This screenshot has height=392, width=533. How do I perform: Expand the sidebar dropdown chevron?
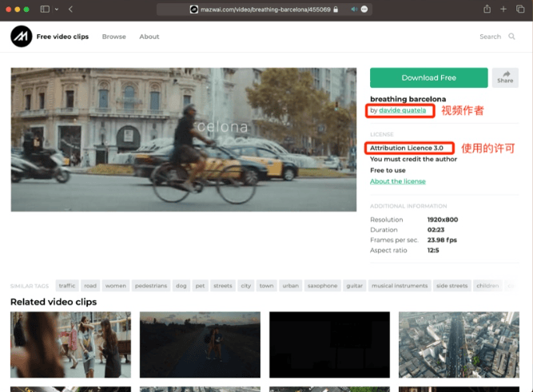click(x=57, y=9)
